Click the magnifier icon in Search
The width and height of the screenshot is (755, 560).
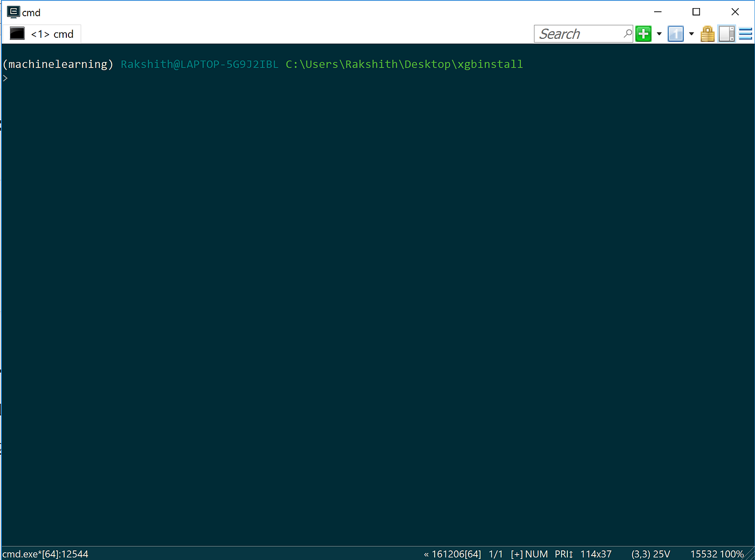(628, 33)
